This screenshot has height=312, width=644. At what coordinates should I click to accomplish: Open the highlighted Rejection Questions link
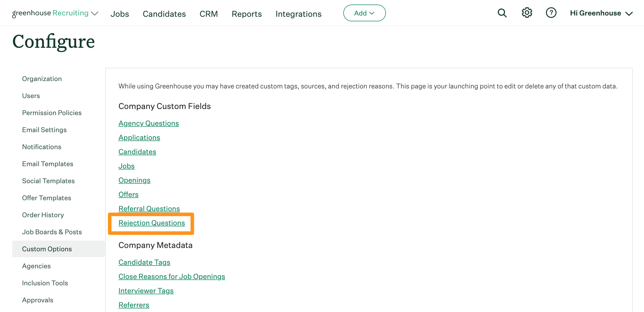151,223
